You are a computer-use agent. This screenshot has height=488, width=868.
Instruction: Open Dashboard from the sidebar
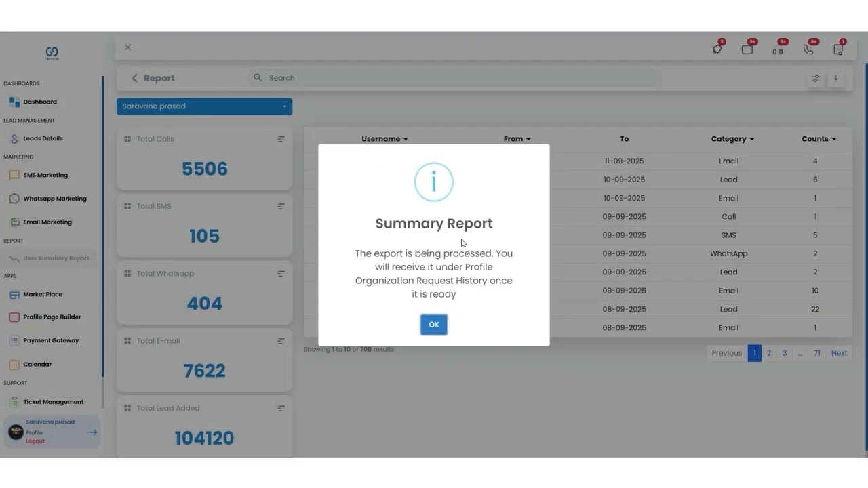pyautogui.click(x=40, y=102)
